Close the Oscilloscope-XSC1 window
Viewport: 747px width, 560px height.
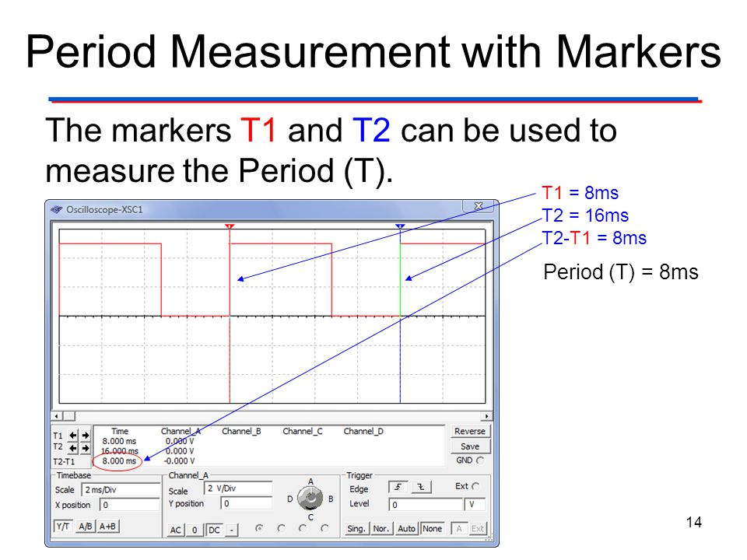tap(479, 205)
